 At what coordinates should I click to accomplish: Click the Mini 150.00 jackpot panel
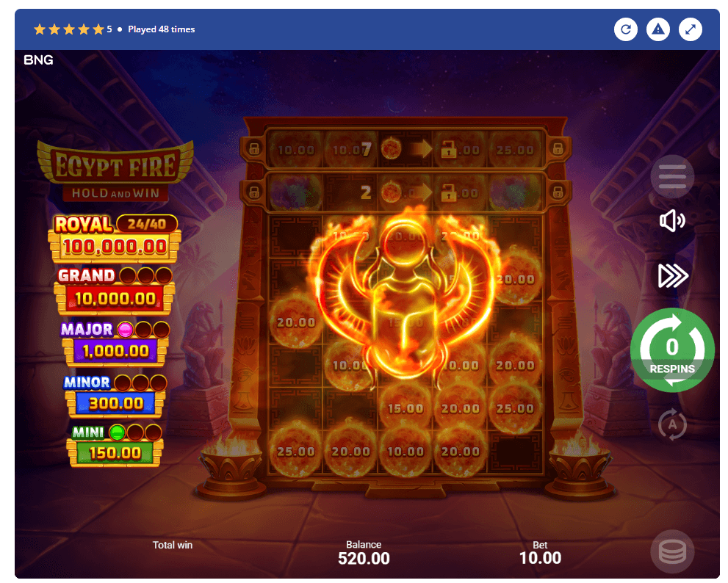pos(115,446)
